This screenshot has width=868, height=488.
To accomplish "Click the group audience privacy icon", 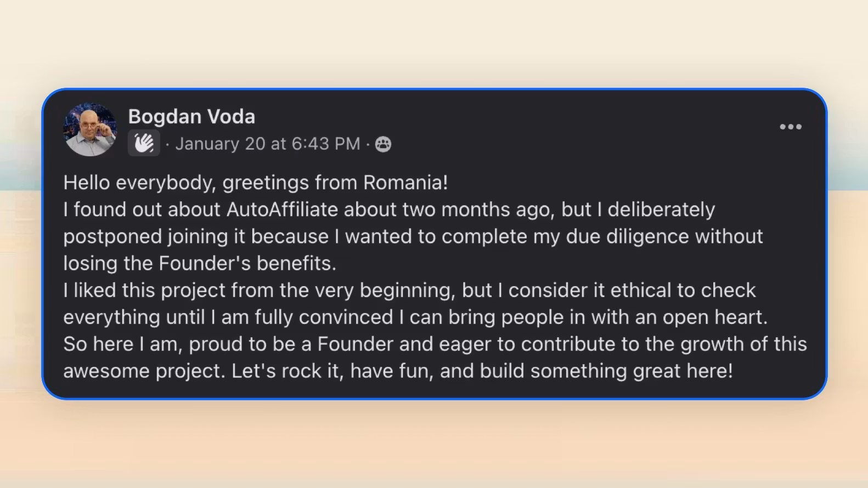I will [383, 144].
